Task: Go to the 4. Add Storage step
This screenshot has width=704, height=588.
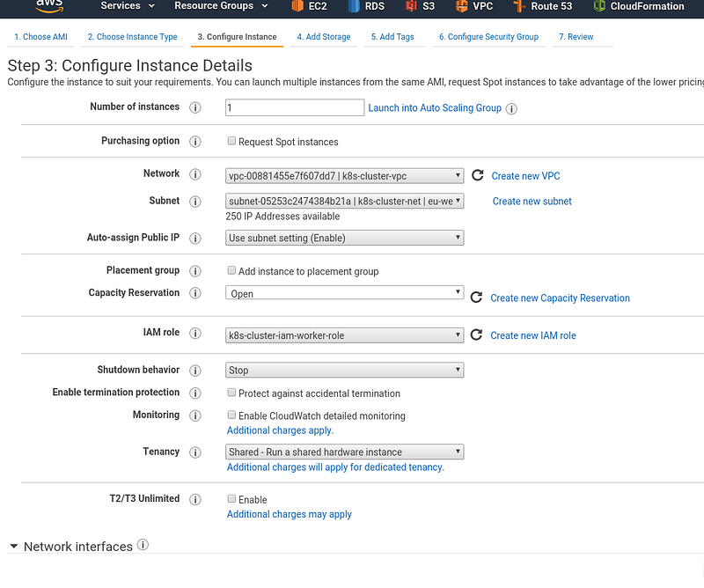Action: (324, 37)
